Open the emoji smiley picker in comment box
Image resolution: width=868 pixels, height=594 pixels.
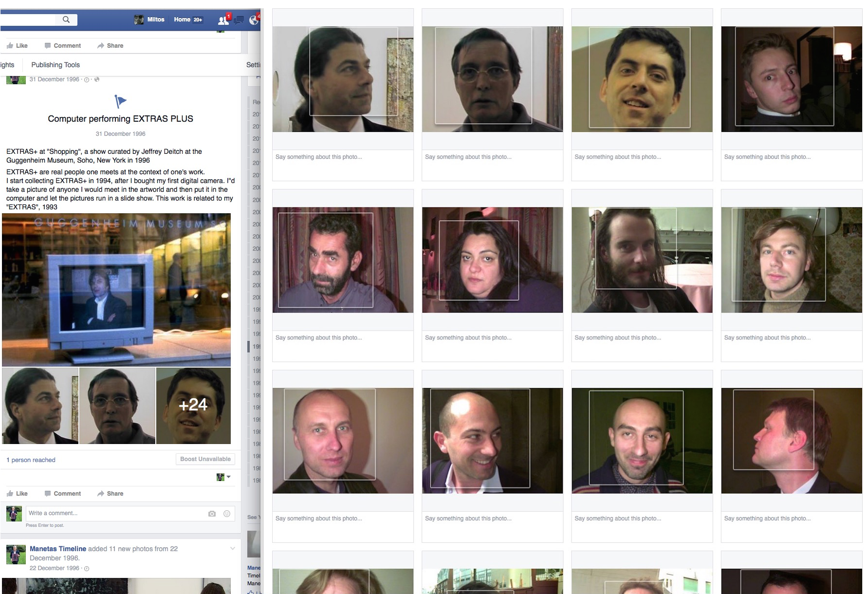[x=227, y=514]
